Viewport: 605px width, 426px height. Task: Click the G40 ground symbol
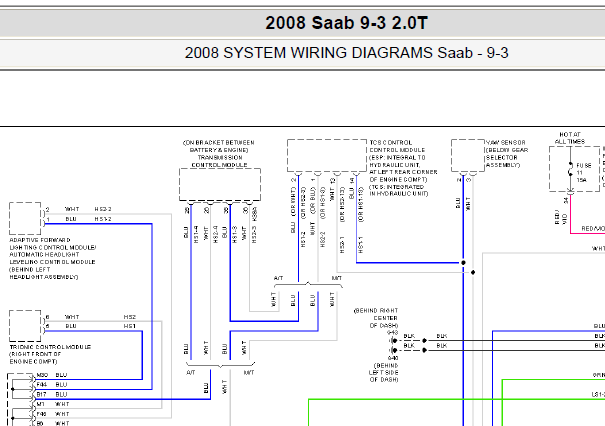[x=393, y=350]
